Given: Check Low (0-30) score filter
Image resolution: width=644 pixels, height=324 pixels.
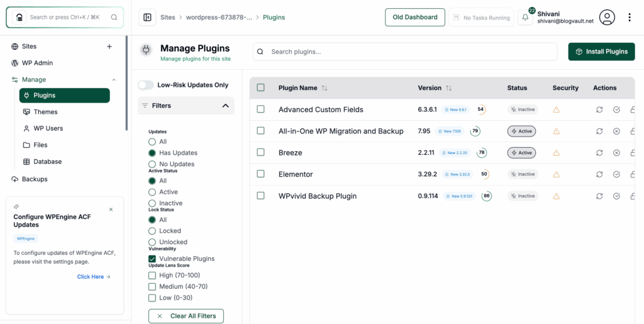Looking at the screenshot, I should (x=152, y=298).
